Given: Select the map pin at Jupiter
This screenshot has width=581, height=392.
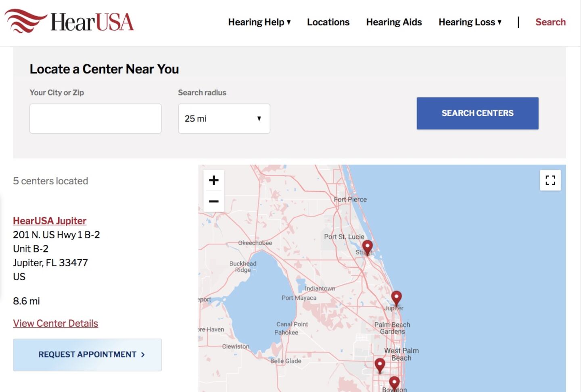Looking at the screenshot, I should 397,298.
